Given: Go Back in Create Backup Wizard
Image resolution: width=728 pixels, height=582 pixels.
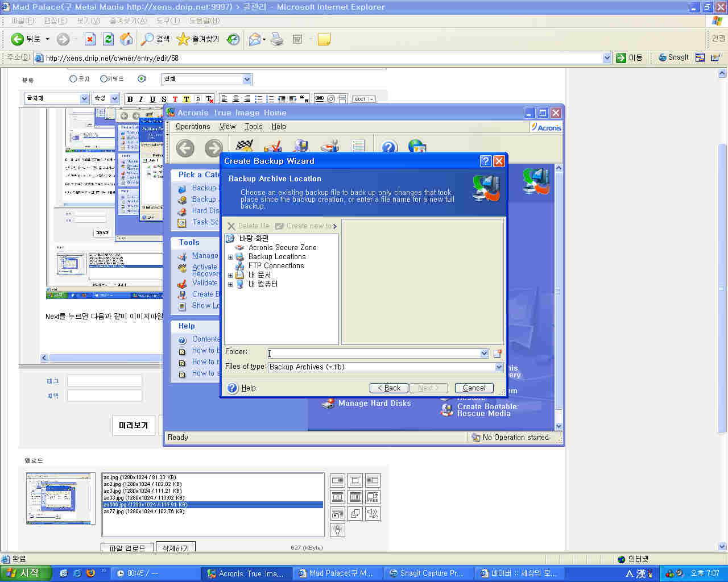Looking at the screenshot, I should click(x=388, y=388).
